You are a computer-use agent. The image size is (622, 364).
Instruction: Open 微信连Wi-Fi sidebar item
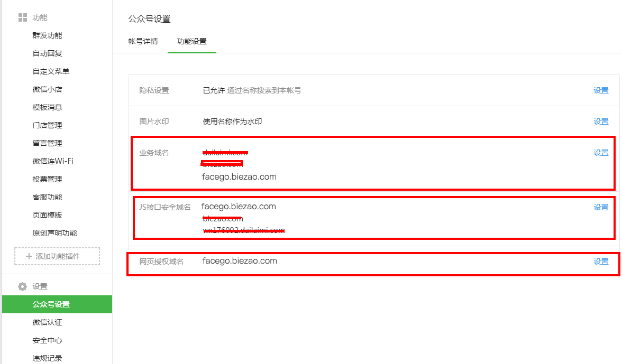pos(52,161)
